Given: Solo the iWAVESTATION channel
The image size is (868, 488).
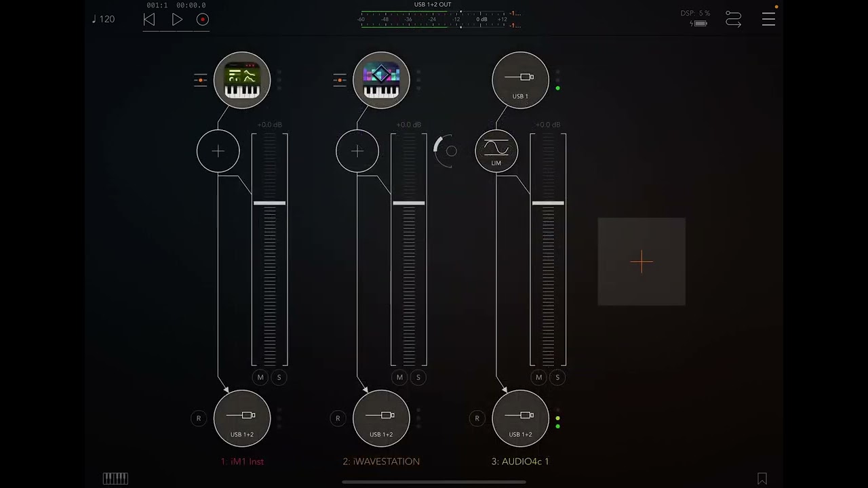Looking at the screenshot, I should (418, 378).
